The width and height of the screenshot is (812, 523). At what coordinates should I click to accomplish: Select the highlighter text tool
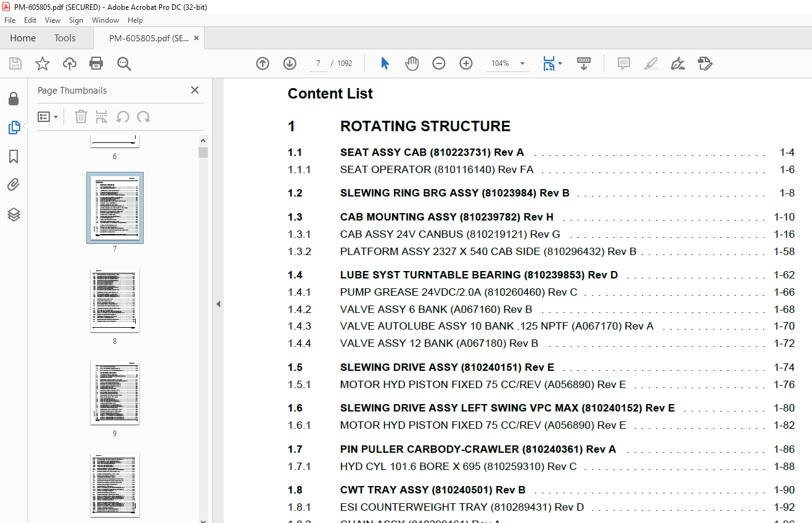coord(650,63)
